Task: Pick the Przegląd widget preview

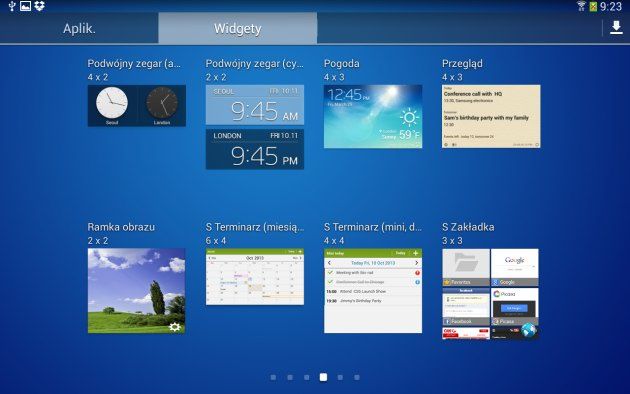Action: pos(491,116)
